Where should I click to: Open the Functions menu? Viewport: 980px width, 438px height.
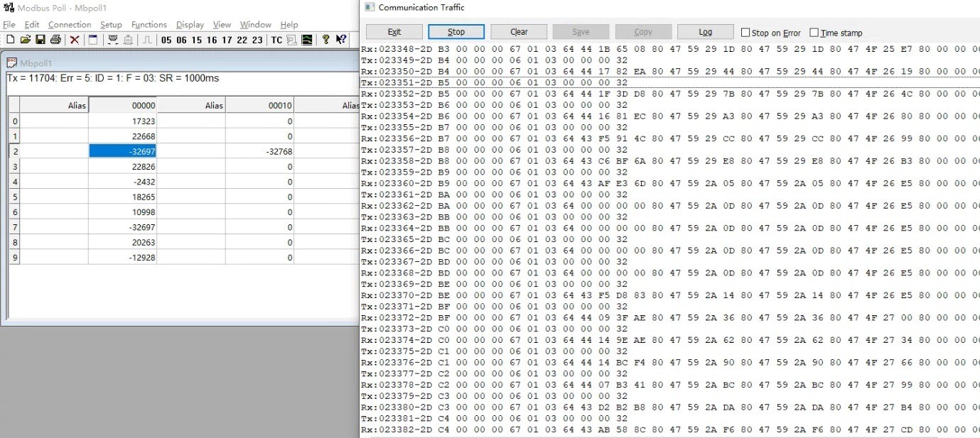(149, 24)
